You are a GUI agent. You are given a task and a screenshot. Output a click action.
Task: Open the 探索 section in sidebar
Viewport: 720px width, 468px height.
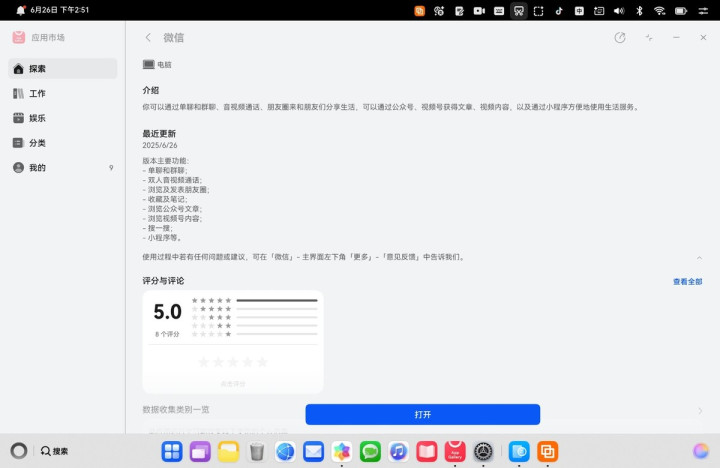62,69
